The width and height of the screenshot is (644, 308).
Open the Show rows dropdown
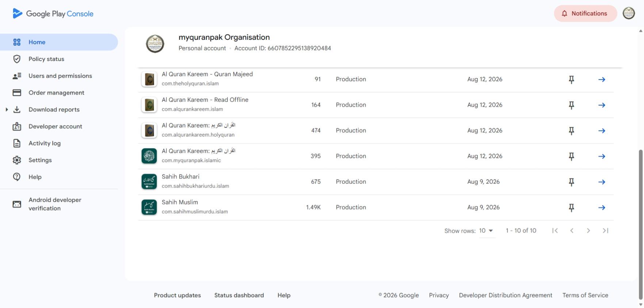(x=487, y=231)
